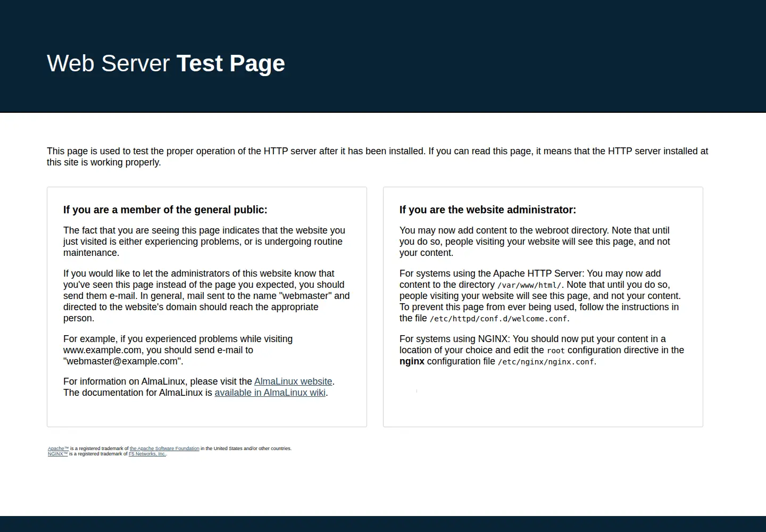Open the NGINX™ trademark footer link
Screen dimensions: 766x532
point(58,454)
